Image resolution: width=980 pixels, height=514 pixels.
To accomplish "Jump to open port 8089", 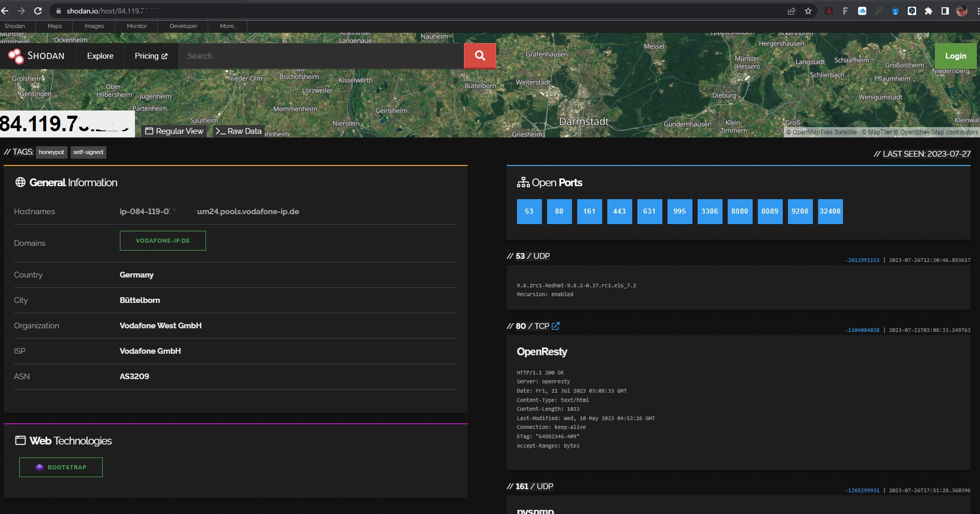I will click(770, 211).
